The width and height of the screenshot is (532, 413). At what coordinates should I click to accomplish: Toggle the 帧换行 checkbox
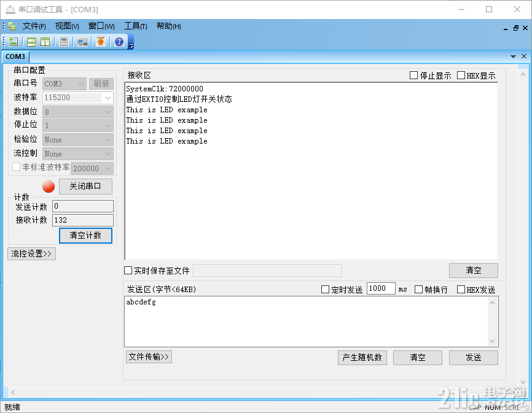coord(419,289)
